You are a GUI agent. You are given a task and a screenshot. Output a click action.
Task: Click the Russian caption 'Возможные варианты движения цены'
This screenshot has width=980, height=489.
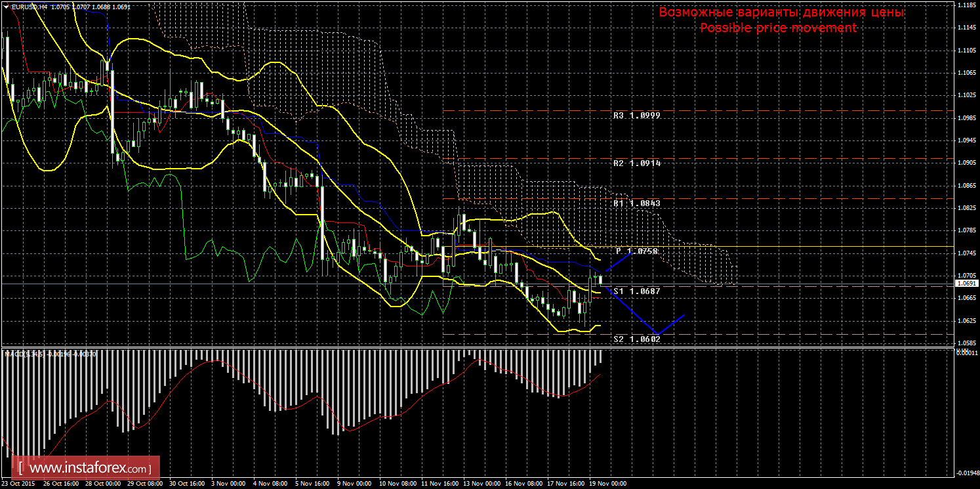tap(781, 12)
